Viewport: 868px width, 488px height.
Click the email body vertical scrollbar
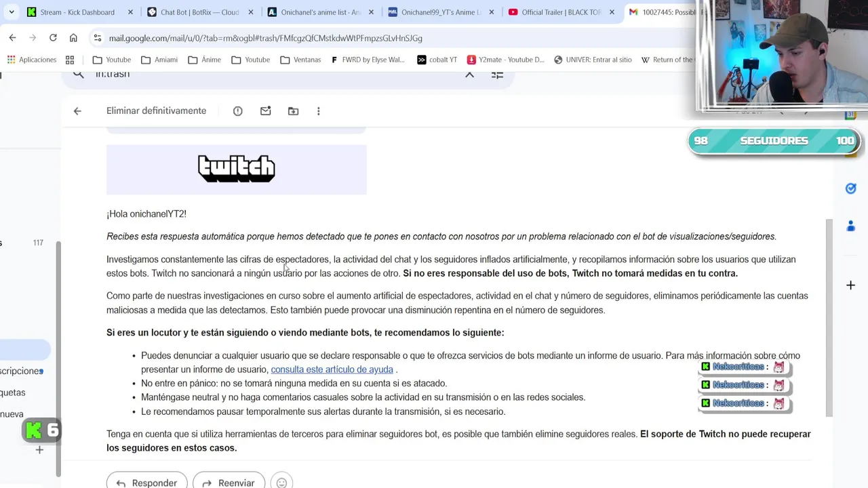(829, 319)
